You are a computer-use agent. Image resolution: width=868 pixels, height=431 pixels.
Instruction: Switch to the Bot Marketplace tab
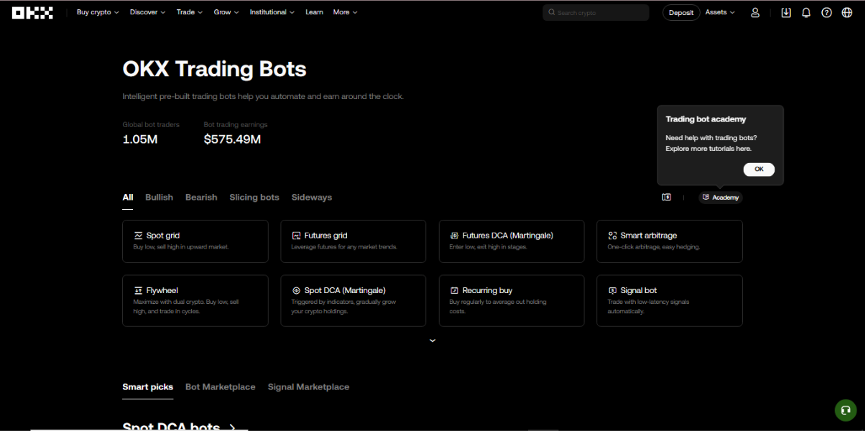[x=221, y=386]
